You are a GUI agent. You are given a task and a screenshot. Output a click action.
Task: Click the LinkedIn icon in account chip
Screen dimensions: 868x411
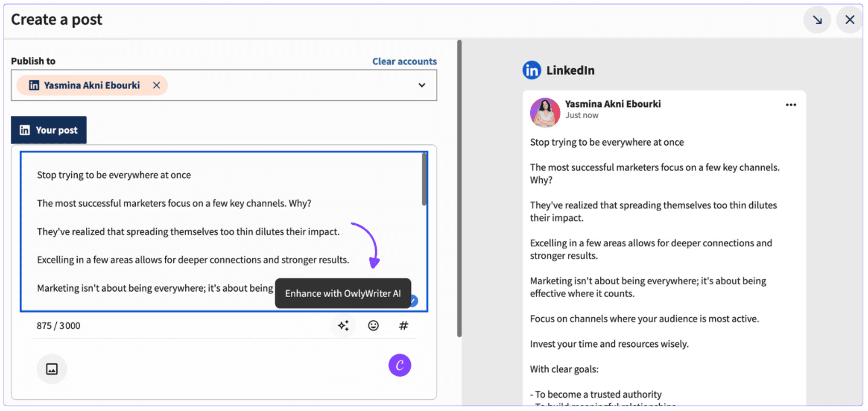[x=34, y=85]
